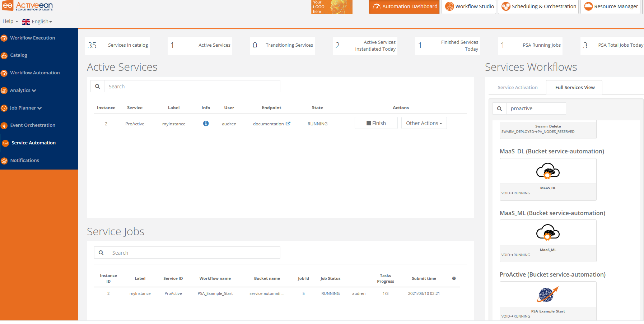This screenshot has height=324, width=644.
Task: Finish the ProActive service instance
Action: 376,123
